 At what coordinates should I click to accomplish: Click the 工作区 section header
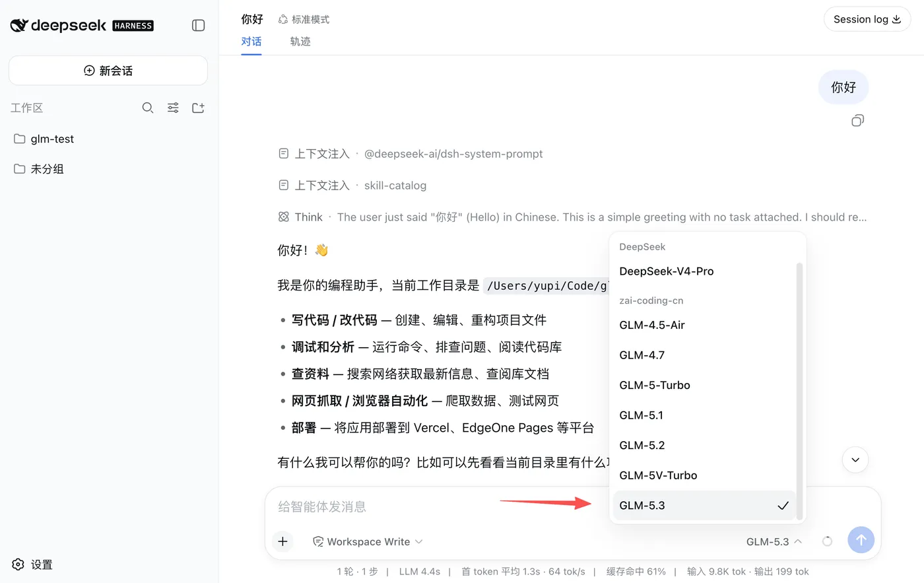pyautogui.click(x=26, y=108)
